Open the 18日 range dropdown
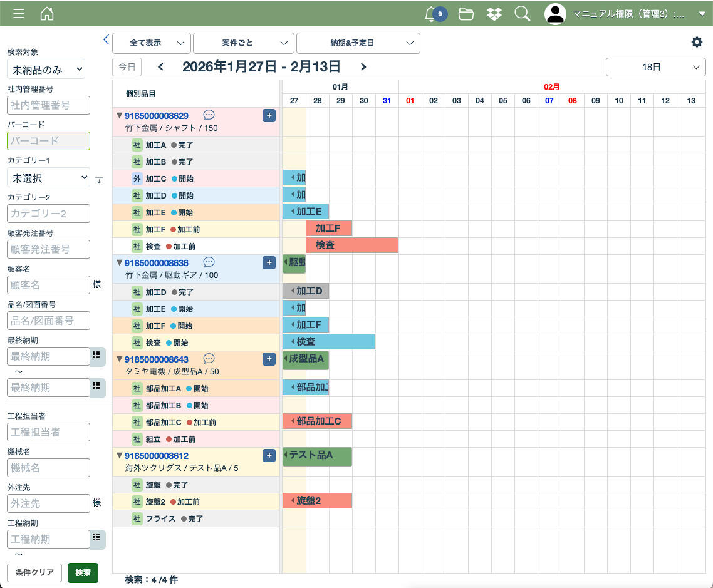The width and height of the screenshot is (713, 588). (655, 67)
